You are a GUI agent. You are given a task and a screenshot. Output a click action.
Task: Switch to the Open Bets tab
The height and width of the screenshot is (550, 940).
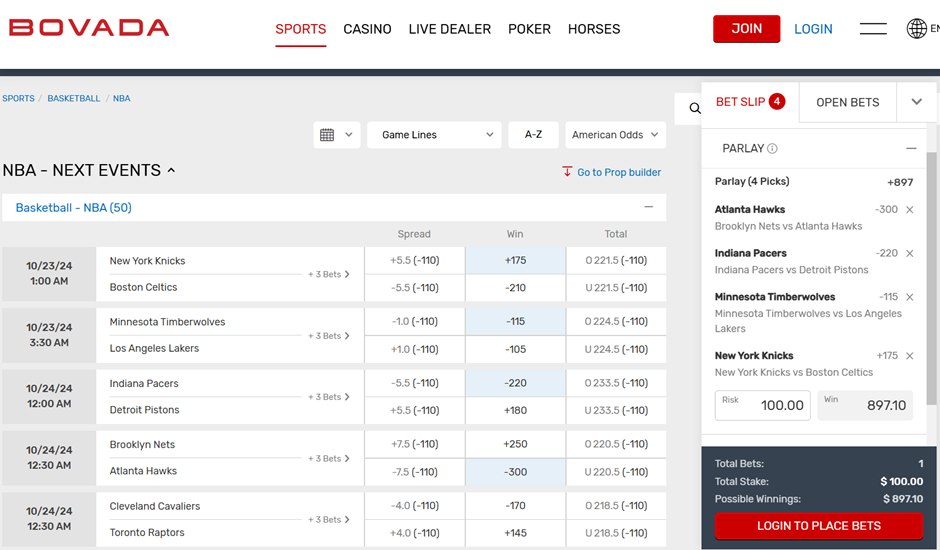848,103
